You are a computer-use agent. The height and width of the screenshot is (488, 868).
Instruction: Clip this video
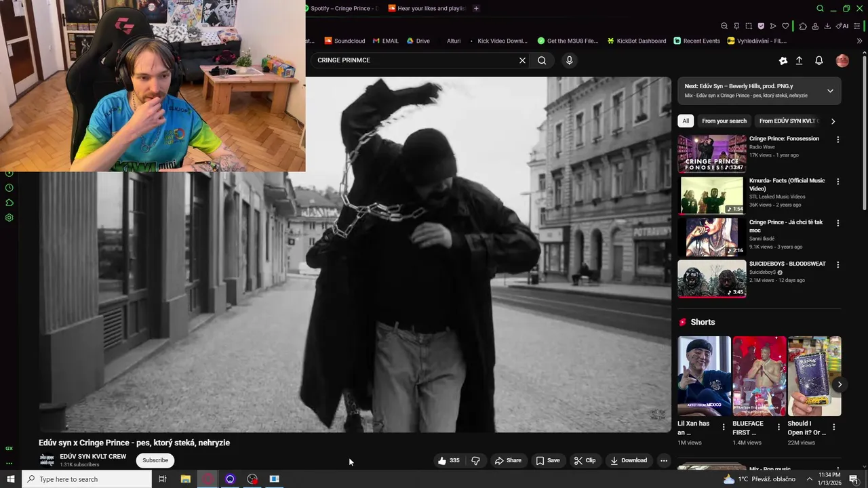click(x=585, y=460)
